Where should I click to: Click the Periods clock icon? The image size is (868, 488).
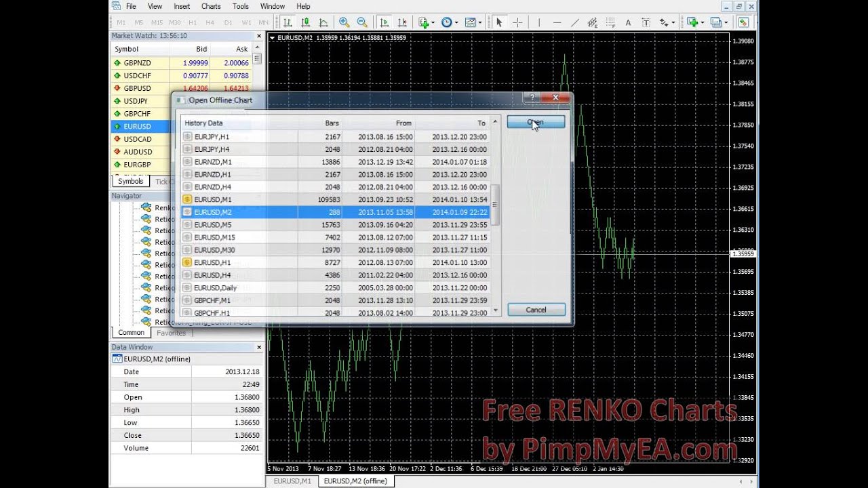click(x=446, y=22)
